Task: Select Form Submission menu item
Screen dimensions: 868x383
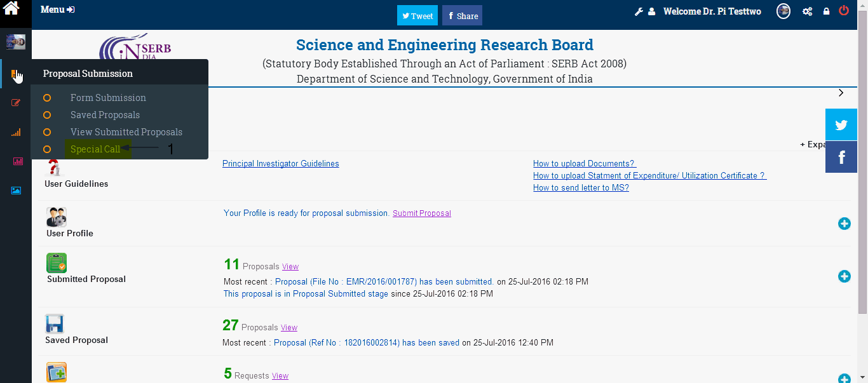Action: 108,98
